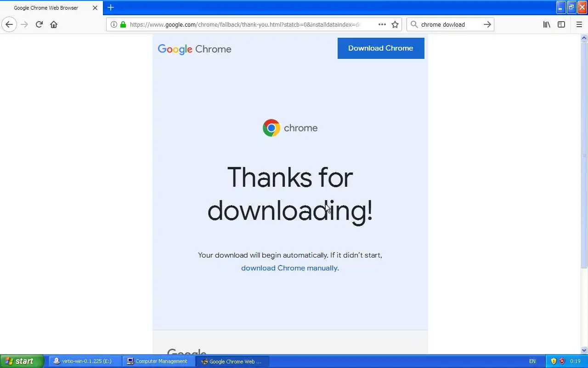Bookmark this page with the star
This screenshot has width=588, height=368.
[x=395, y=24]
